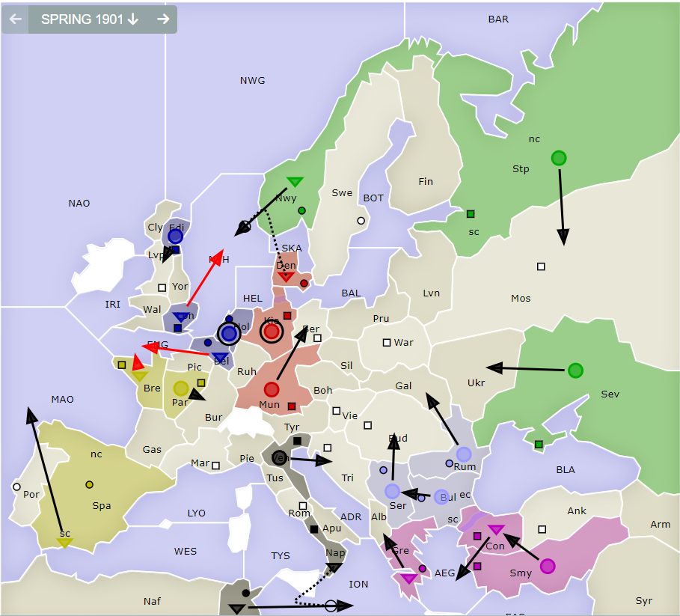Click the Bur territory label
This screenshot has height=616, width=680.
(x=213, y=418)
